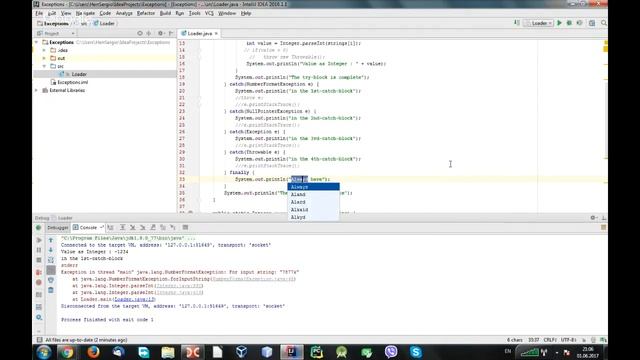Open Loader run configuration dropdown
640x360 pixels.
tap(539, 23)
